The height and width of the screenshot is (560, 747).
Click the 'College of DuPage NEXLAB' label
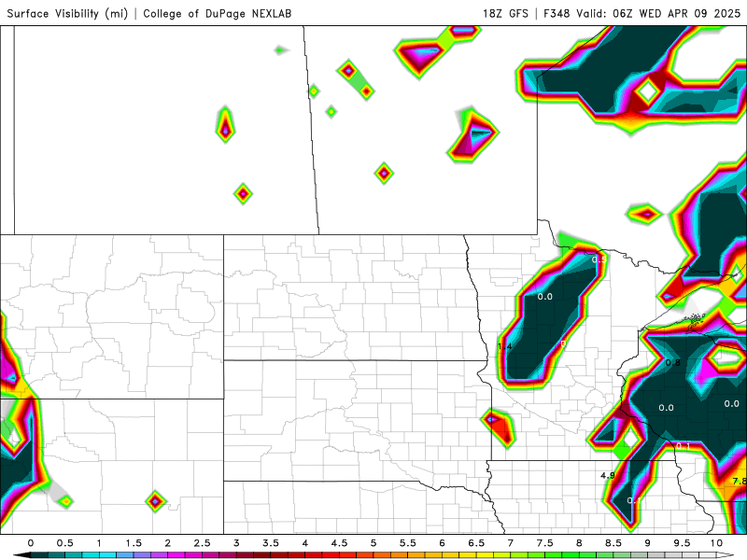[218, 14]
